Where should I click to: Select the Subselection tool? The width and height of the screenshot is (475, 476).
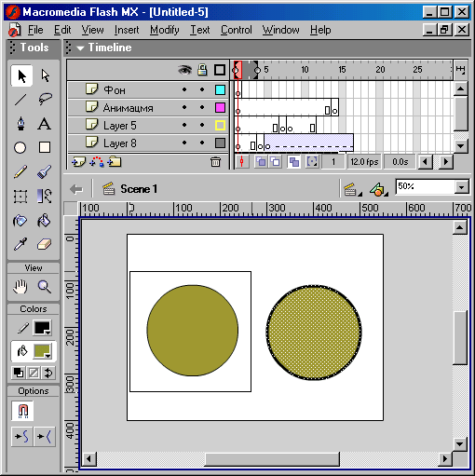tap(45, 75)
